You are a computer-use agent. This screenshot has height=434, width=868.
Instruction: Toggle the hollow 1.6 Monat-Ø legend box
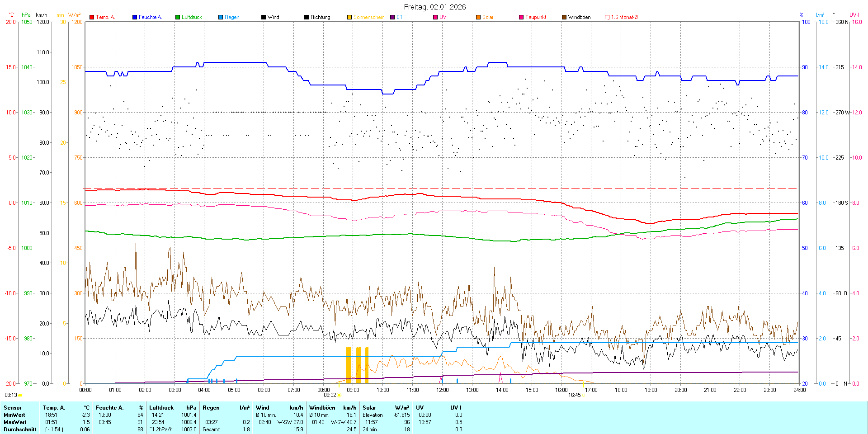(607, 17)
